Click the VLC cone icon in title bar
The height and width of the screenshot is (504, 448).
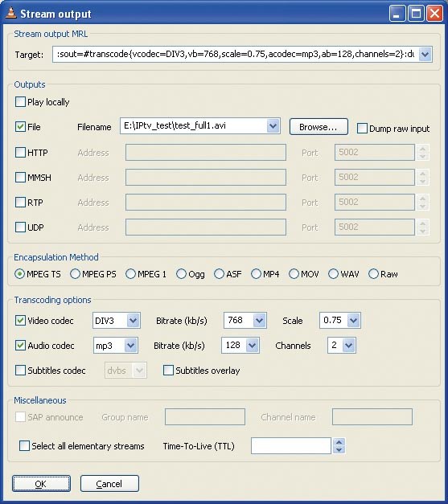[11, 13]
